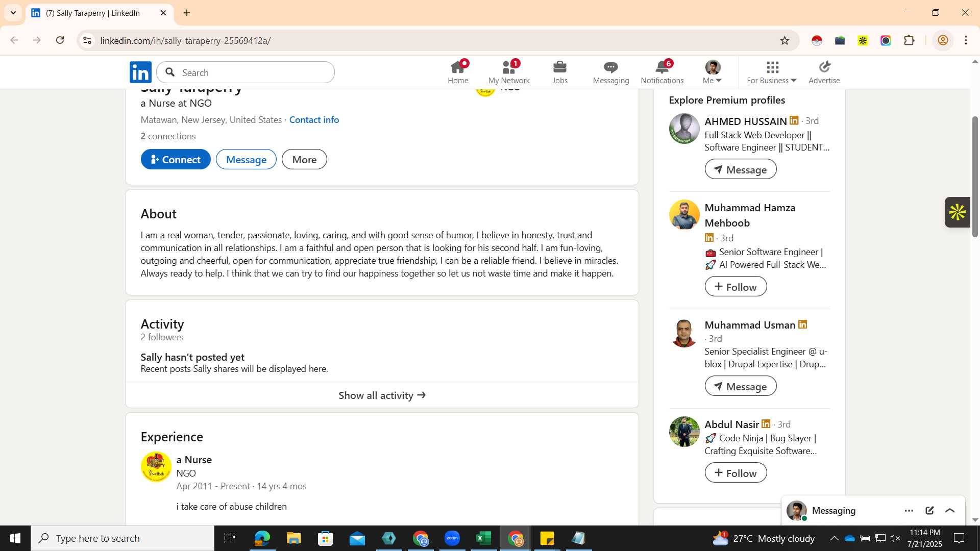Image resolution: width=980 pixels, height=551 pixels.
Task: Open Sticky Notes from the taskbar
Action: pos(547,538)
